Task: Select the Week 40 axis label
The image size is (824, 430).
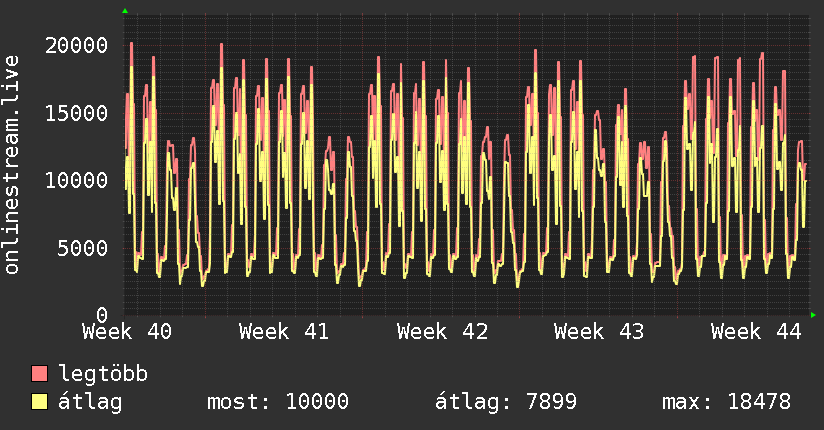Action: pos(127,332)
